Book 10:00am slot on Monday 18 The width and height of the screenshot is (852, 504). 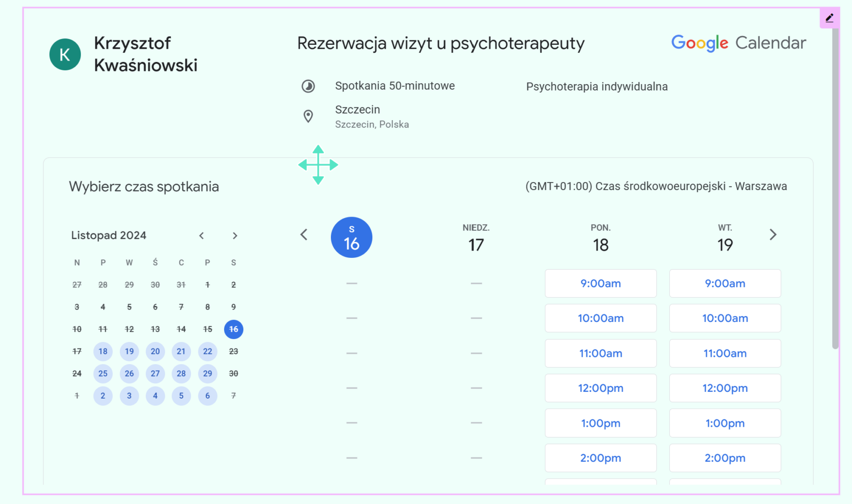point(601,318)
